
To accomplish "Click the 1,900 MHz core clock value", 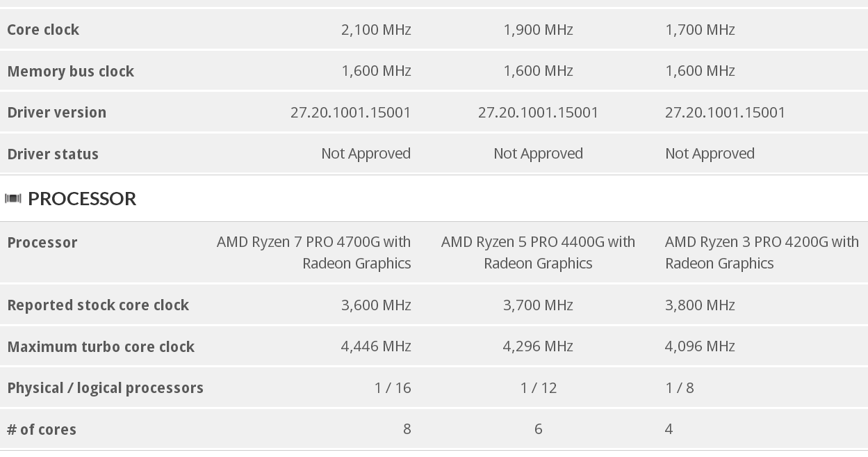I will click(x=538, y=29).
